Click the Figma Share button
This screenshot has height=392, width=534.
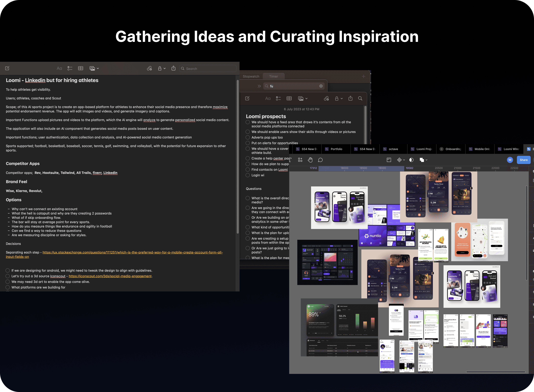[x=524, y=160]
